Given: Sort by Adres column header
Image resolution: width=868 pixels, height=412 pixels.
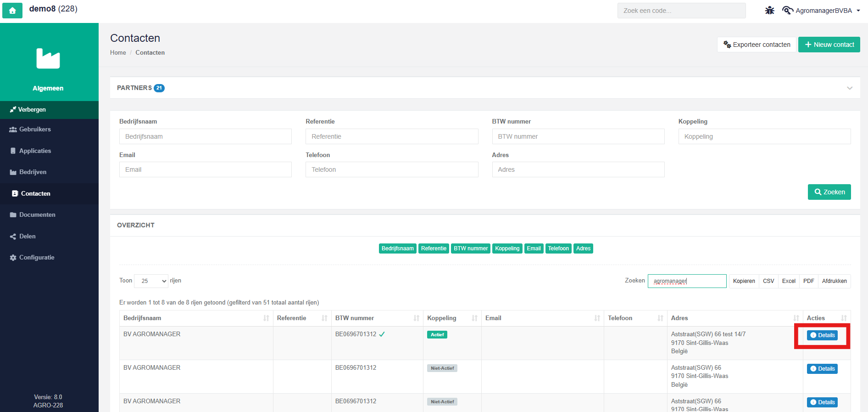Looking at the screenshot, I should point(735,318).
